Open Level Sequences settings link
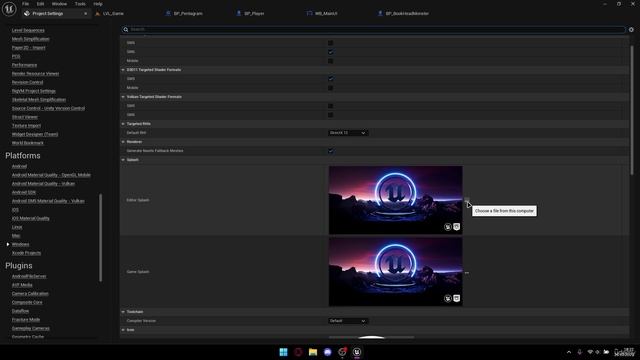The width and height of the screenshot is (640, 360). [28, 30]
